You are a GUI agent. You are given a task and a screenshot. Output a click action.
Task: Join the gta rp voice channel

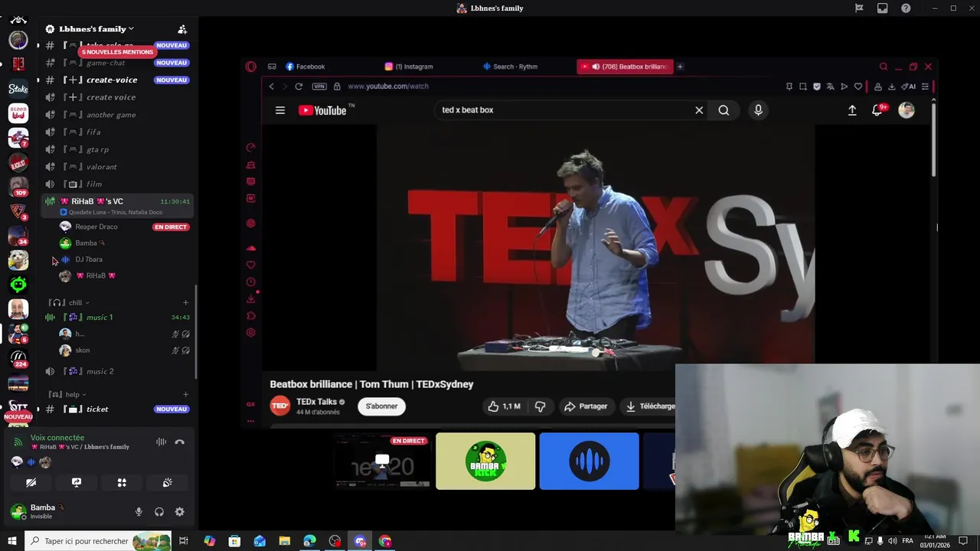[x=97, y=149]
